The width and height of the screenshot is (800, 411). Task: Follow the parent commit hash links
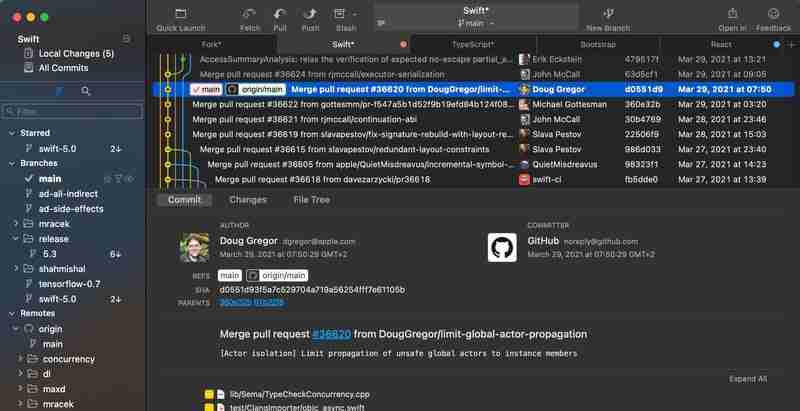tap(252, 303)
